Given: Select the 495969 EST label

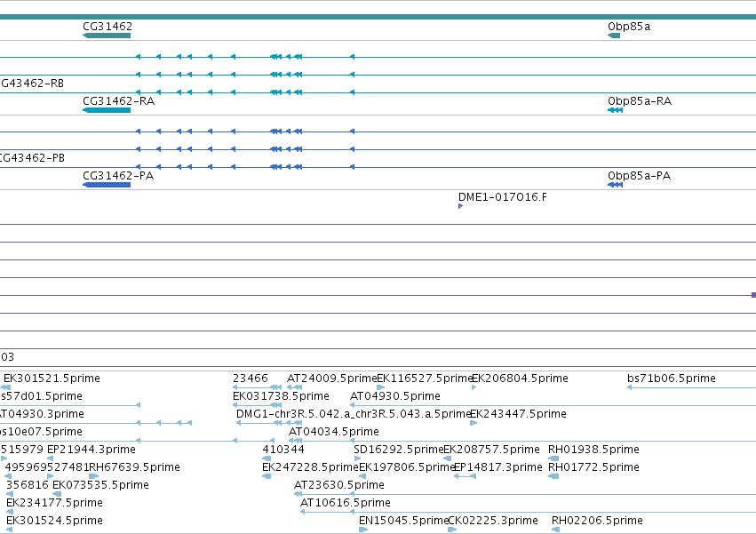Looking at the screenshot, I should (x=26, y=467).
